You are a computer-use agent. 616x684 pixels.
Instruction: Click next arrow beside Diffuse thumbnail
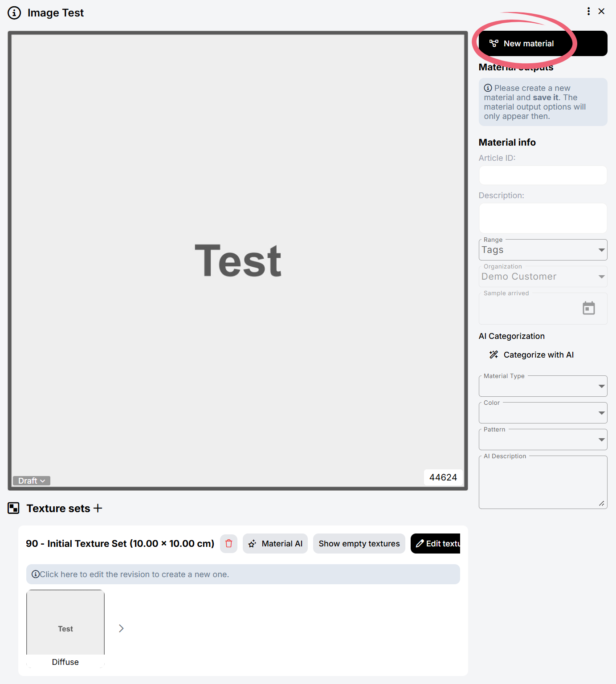[x=121, y=628]
